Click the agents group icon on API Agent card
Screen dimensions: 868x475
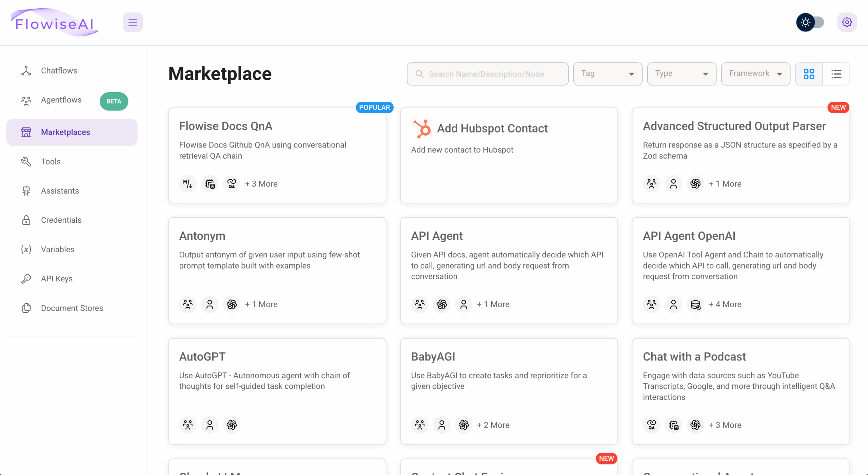[419, 304]
